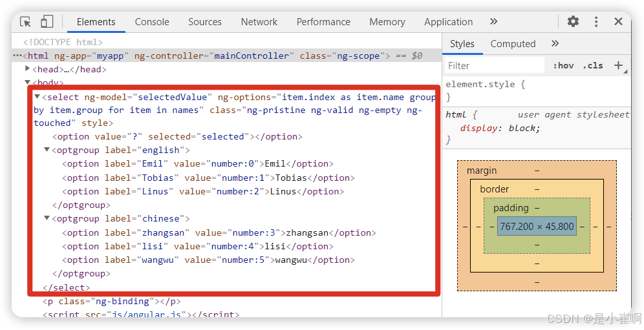Toggle the device toolbar icon

pos(47,22)
